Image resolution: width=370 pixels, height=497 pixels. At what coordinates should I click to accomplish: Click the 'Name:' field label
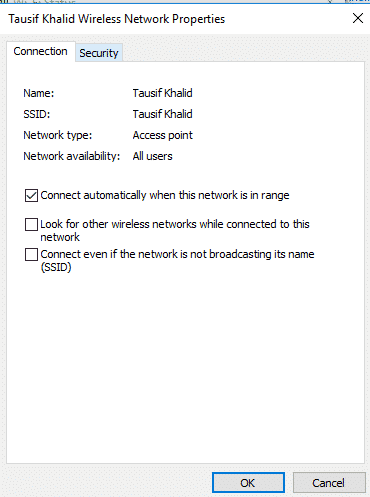click(x=39, y=93)
